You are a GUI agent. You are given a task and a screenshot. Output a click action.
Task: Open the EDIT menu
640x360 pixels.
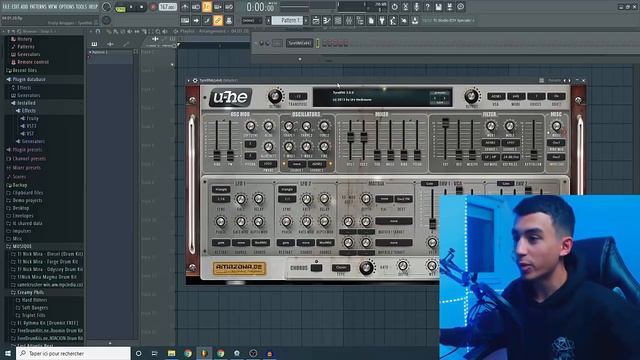click(16, 7)
